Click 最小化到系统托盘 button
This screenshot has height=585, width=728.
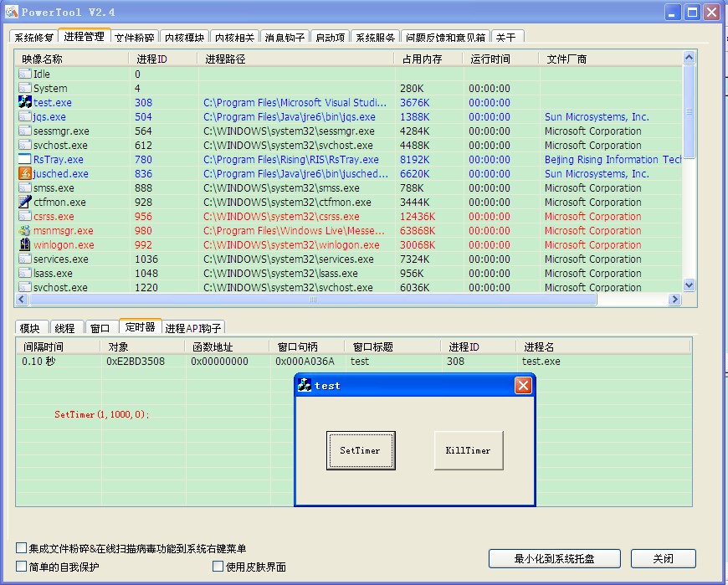point(554,558)
